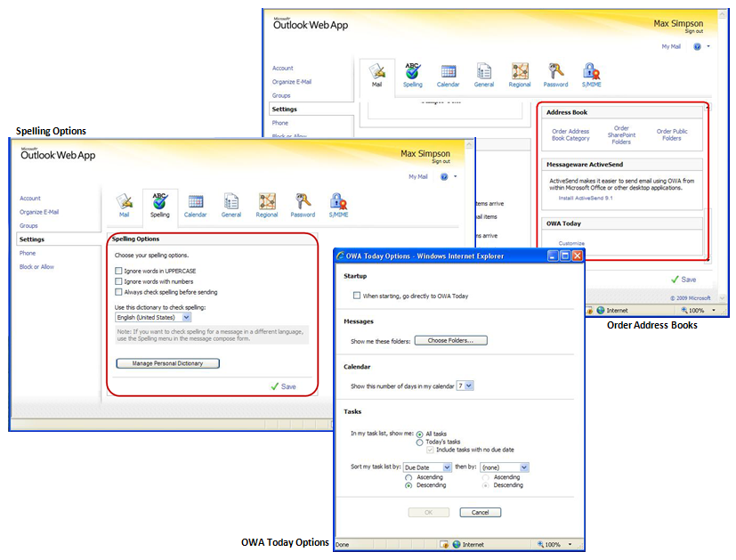Click zoom magnifier icon in OWA Today status bar
Screen dimensions: 736x560
pyautogui.click(x=540, y=545)
